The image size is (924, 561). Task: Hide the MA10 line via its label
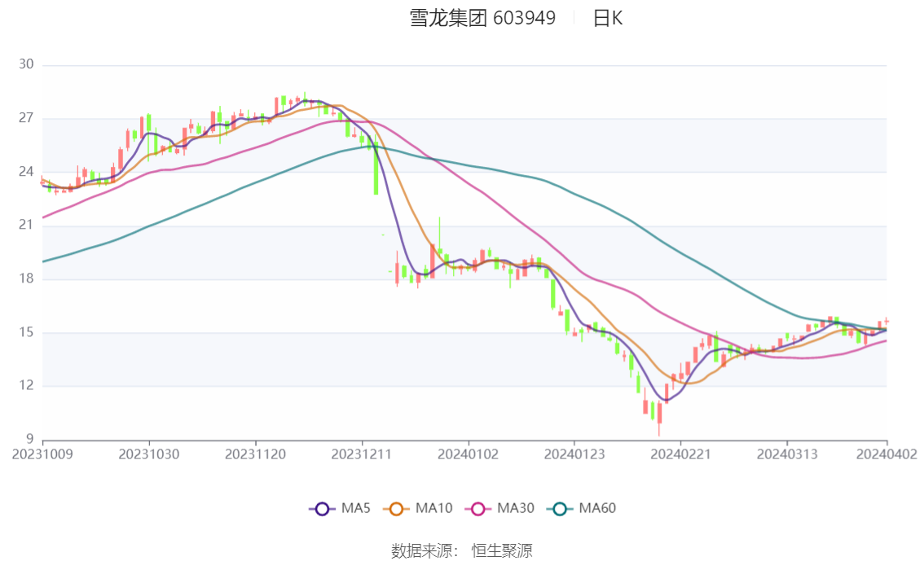click(433, 508)
